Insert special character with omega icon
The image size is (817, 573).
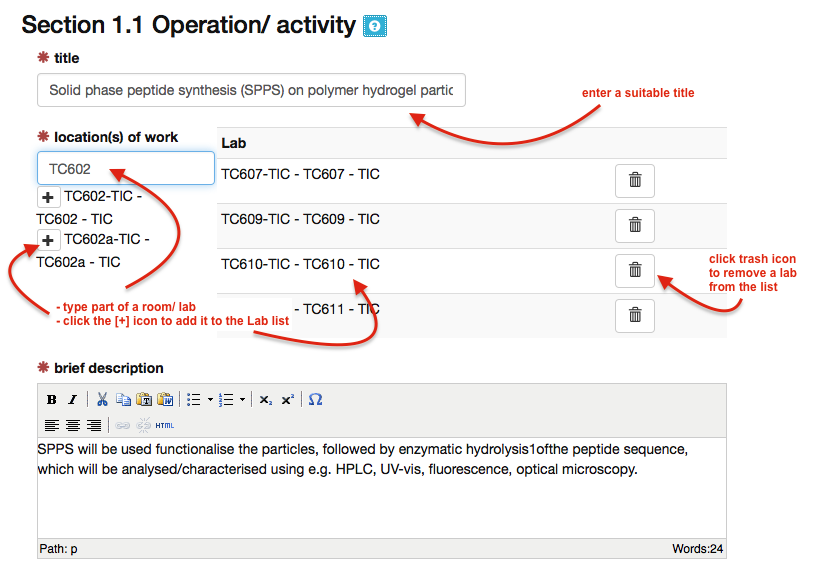316,400
